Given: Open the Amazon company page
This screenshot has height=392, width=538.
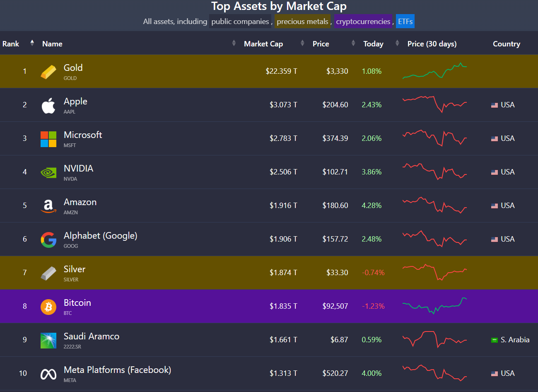Looking at the screenshot, I should (80, 202).
